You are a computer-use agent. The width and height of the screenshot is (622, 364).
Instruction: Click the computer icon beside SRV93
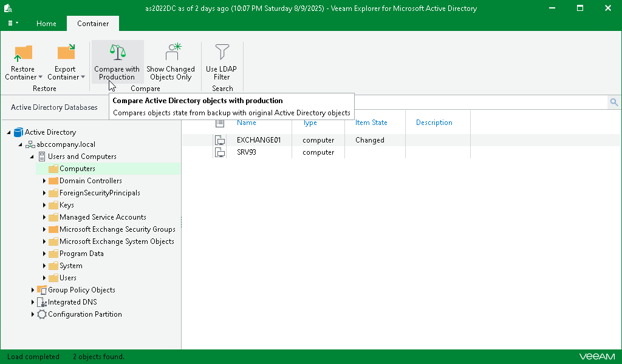(220, 152)
